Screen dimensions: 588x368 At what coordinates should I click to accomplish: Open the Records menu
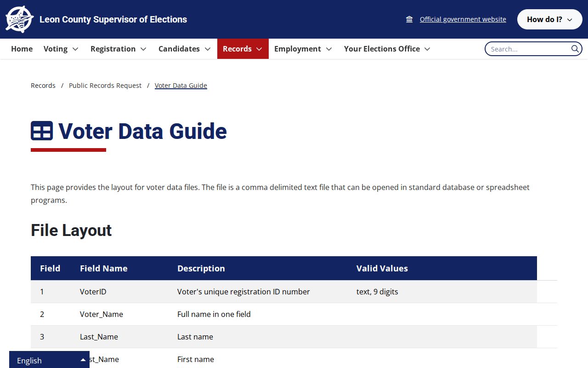243,49
